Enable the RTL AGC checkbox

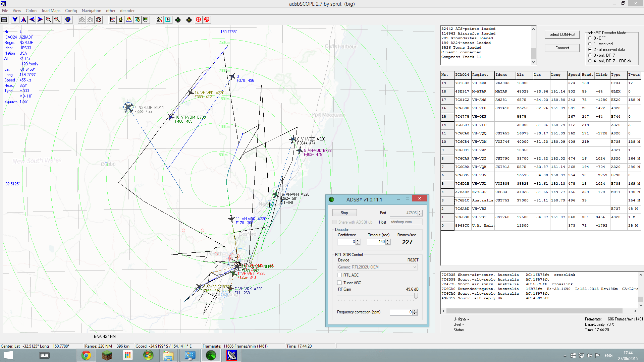coord(339,275)
